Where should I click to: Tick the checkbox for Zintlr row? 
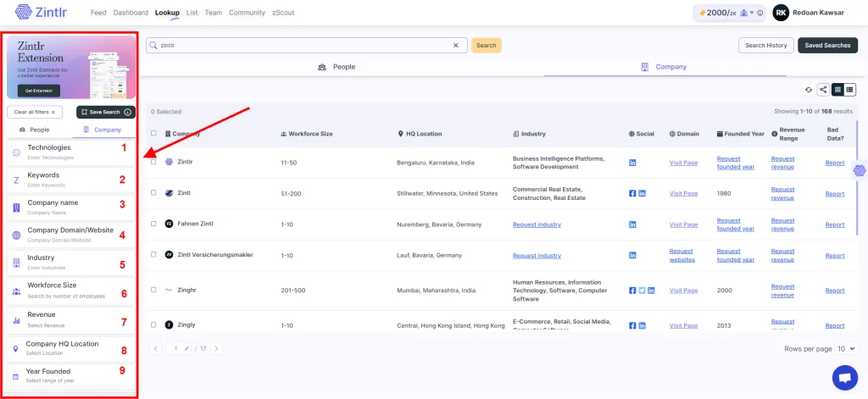click(153, 162)
